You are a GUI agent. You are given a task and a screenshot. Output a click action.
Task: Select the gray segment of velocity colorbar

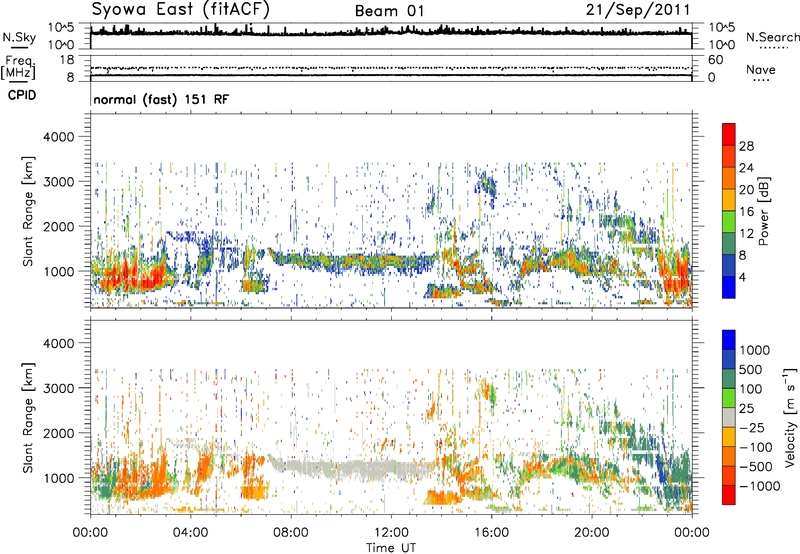729,417
